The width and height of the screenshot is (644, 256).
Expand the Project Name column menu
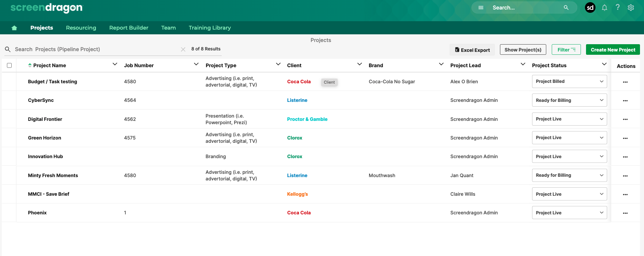point(115,64)
